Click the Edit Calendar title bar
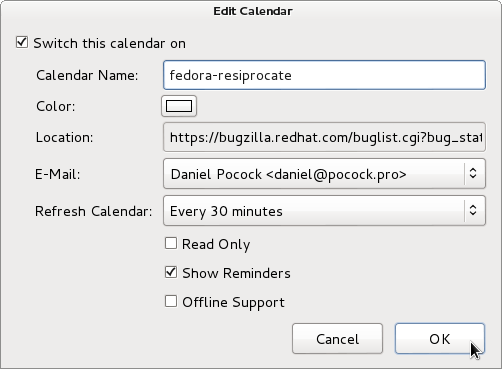 253,11
